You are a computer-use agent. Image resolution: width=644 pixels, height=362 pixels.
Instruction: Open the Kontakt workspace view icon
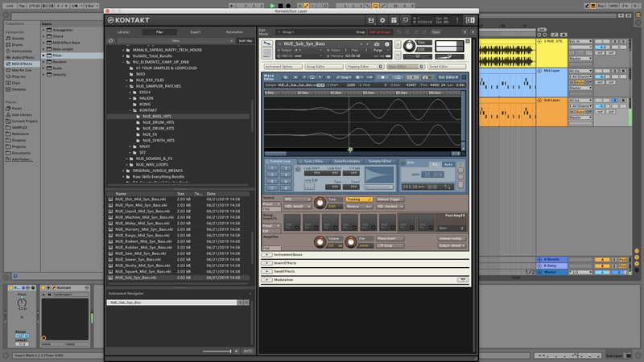[394, 20]
